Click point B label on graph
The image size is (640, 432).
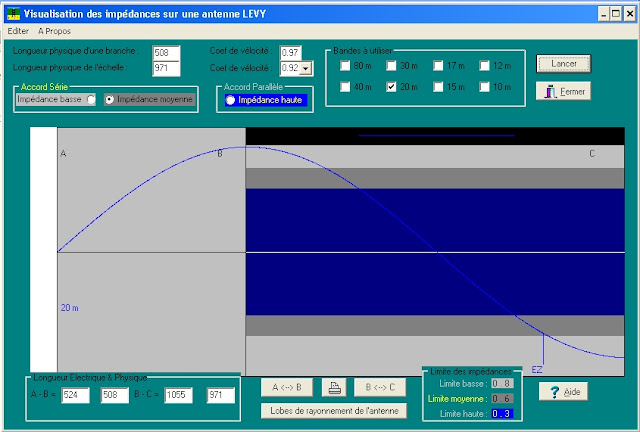pyautogui.click(x=220, y=154)
